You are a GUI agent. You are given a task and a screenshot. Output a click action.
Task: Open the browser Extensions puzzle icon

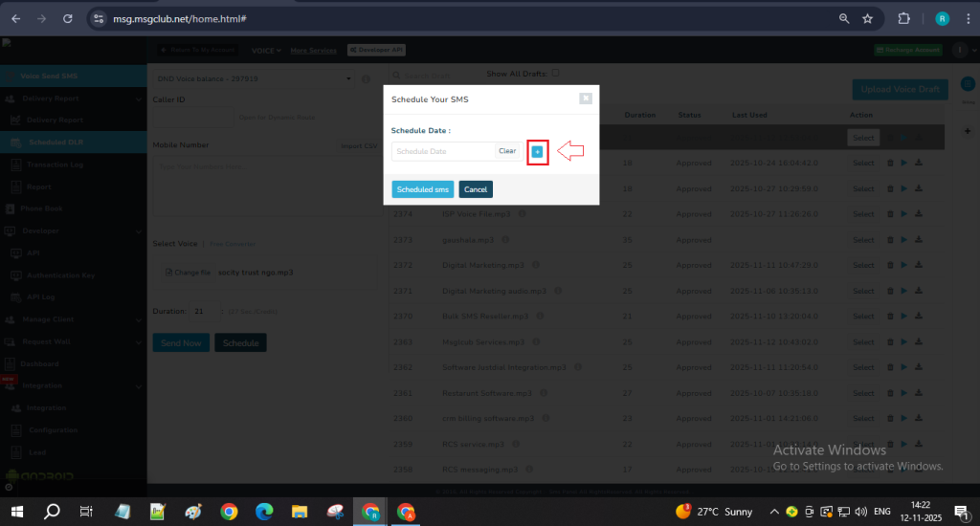tap(903, 18)
